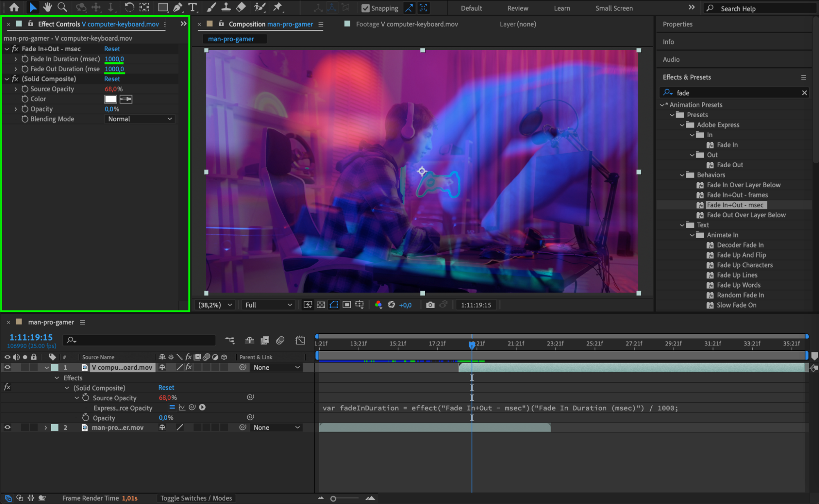Select the Puppet Pin tool
This screenshot has height=504, width=819.
[x=278, y=7]
